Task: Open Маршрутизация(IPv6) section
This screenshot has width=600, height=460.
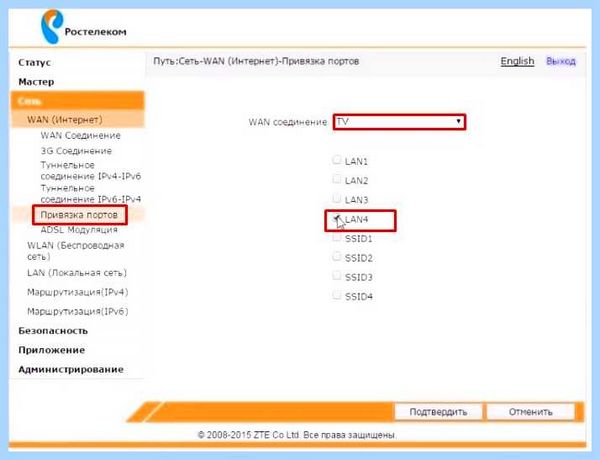Action: coord(78,312)
